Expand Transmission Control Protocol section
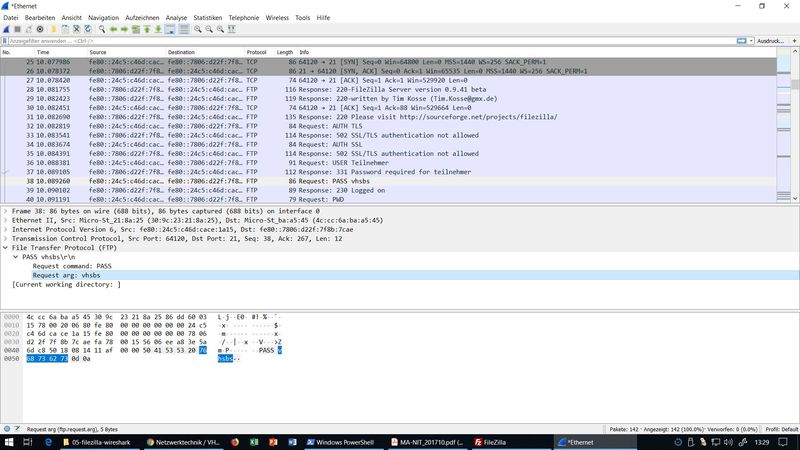Viewport: 800px width, 450px height. (5, 238)
